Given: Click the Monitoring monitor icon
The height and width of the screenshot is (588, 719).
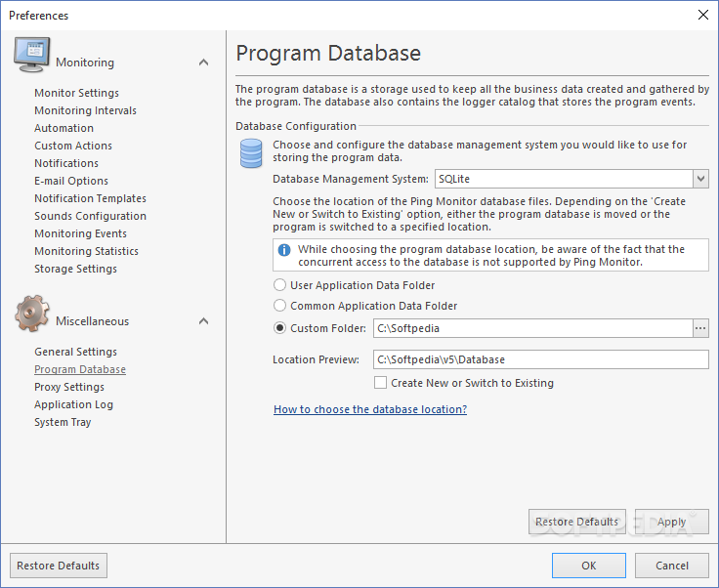Looking at the screenshot, I should pyautogui.click(x=31, y=56).
